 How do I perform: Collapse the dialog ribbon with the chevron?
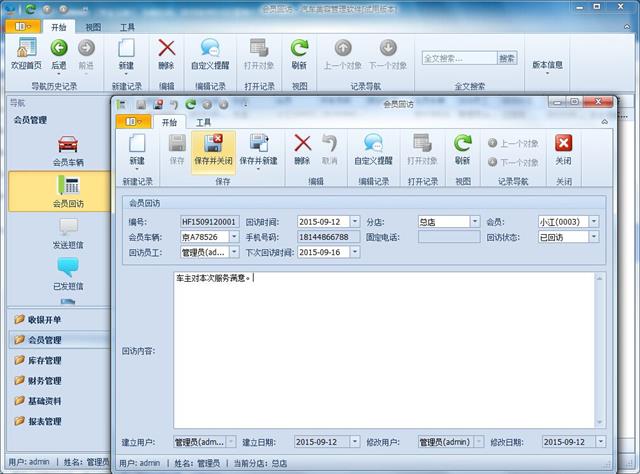[604, 122]
